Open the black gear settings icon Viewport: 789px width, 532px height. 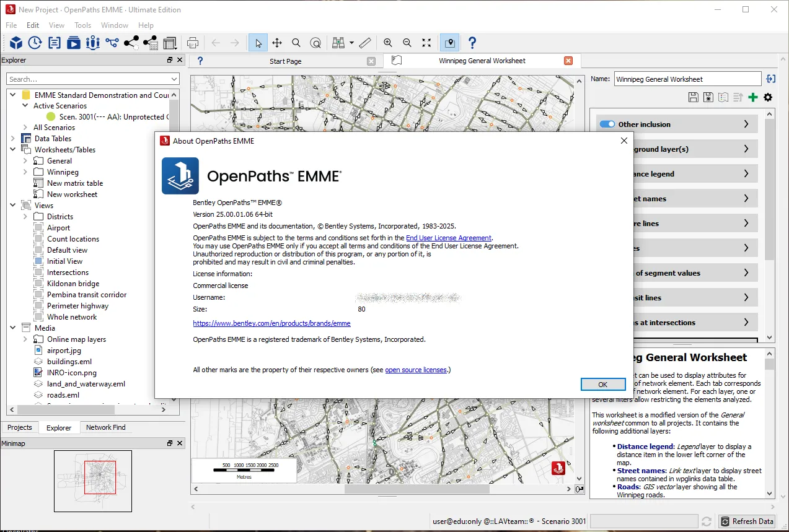point(768,97)
